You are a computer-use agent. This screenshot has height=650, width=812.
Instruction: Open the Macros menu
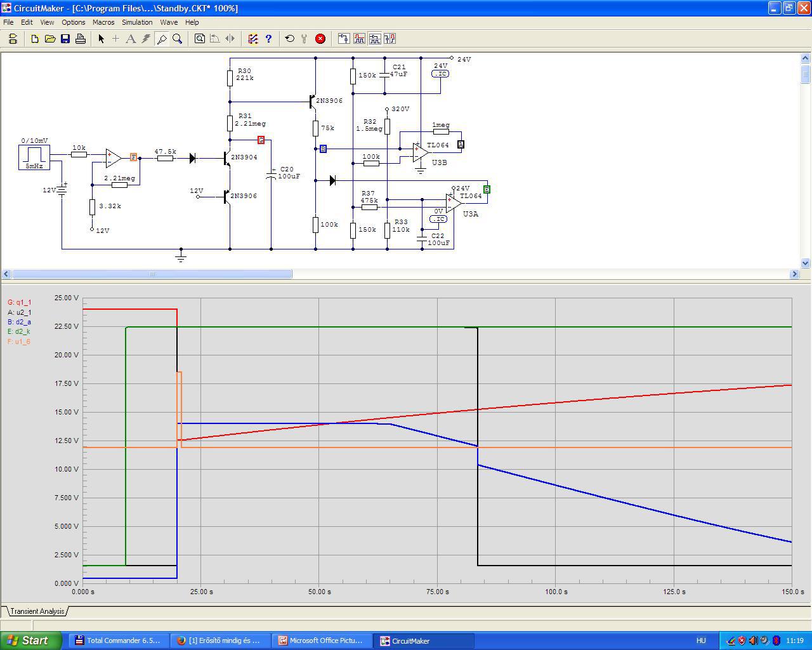(x=103, y=22)
